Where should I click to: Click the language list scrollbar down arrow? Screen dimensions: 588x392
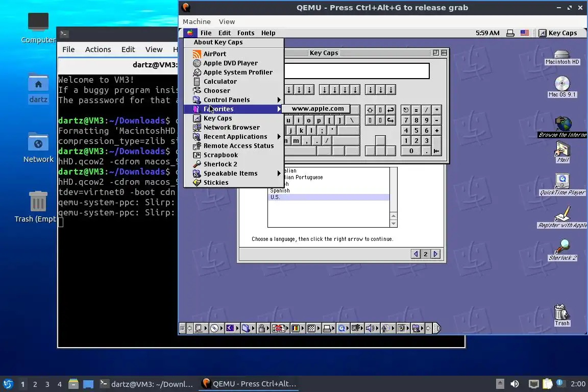click(394, 224)
